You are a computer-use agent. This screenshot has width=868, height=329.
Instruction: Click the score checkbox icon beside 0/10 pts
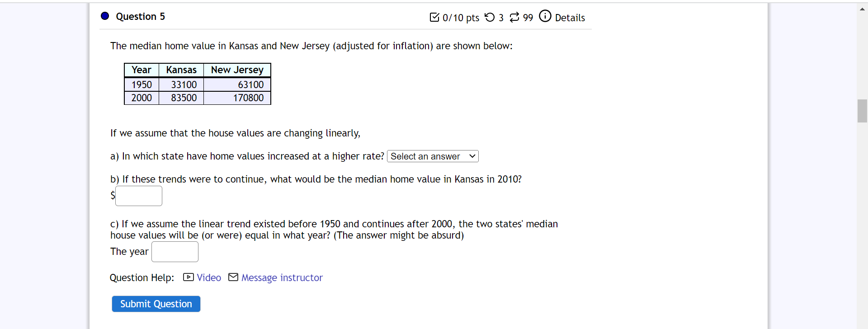coord(435,17)
